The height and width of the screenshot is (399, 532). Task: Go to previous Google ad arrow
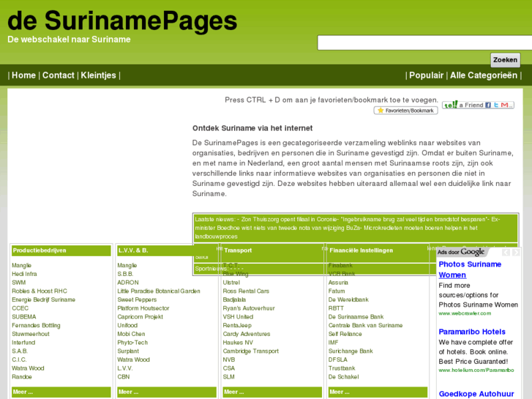pyautogui.click(x=506, y=253)
